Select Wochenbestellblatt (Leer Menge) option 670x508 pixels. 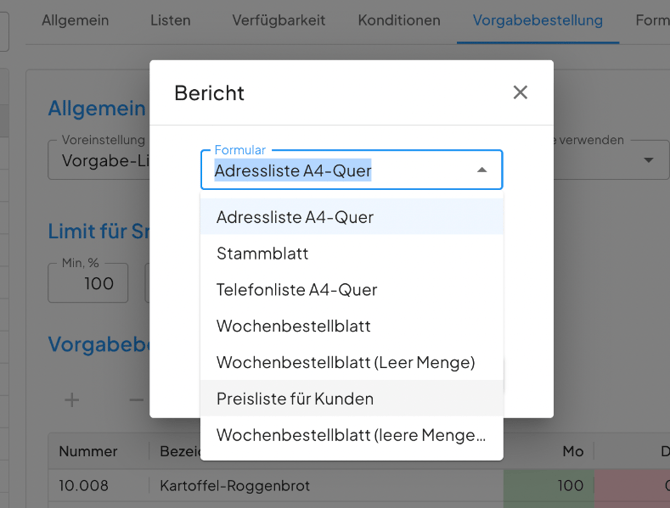click(345, 362)
